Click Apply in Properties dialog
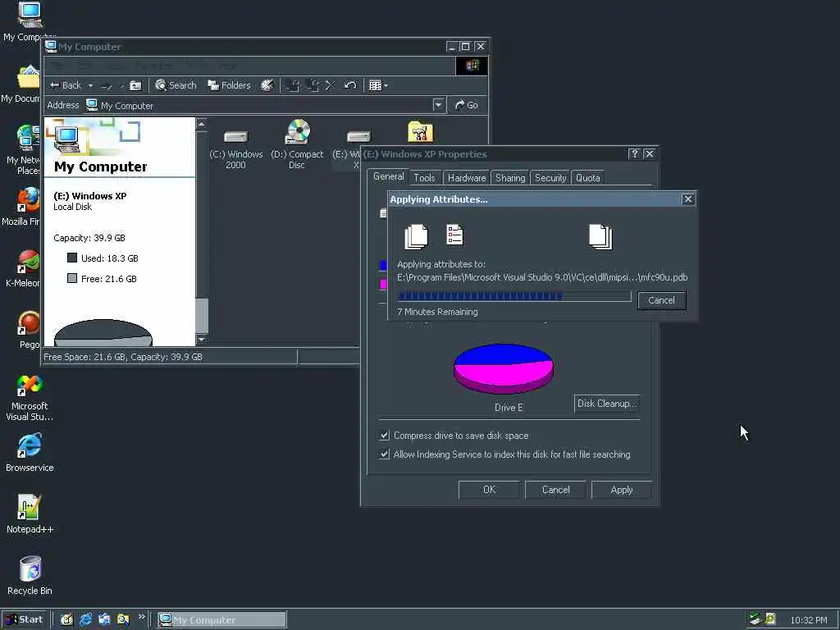This screenshot has height=630, width=840. point(622,490)
